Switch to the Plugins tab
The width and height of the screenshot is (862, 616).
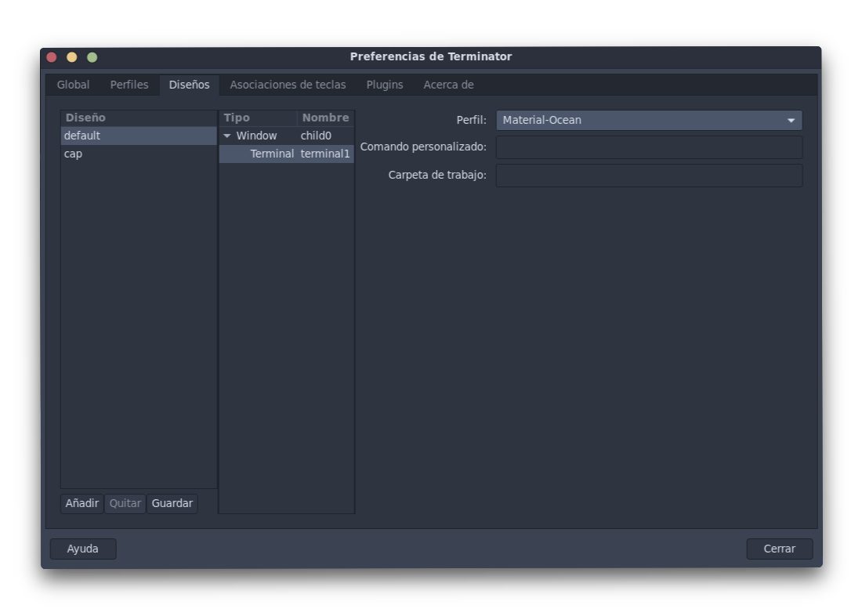[x=384, y=85]
